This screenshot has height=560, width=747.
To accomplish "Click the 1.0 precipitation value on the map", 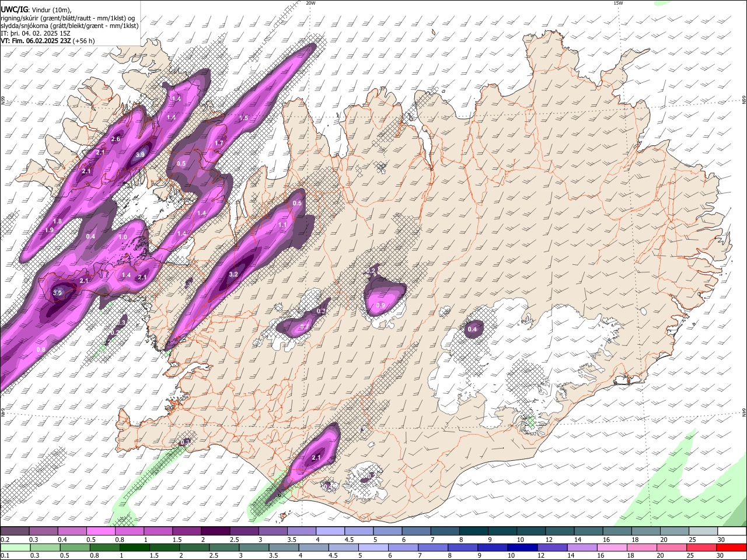I will pos(123,237).
